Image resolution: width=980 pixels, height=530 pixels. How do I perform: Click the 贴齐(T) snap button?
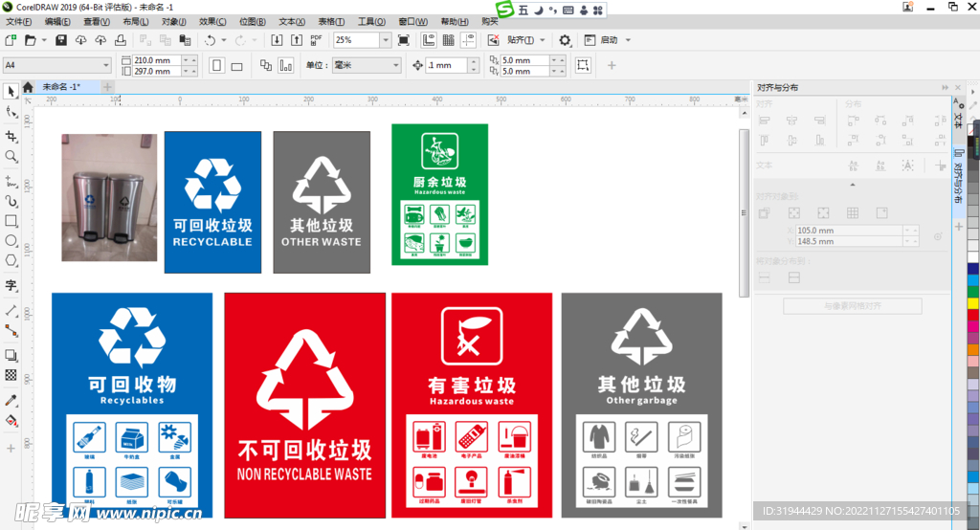525,40
